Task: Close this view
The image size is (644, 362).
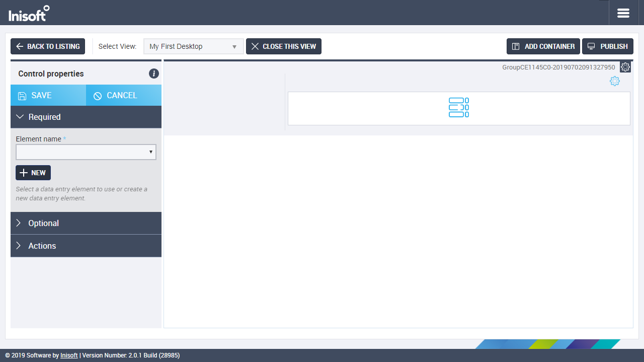Action: [284, 46]
